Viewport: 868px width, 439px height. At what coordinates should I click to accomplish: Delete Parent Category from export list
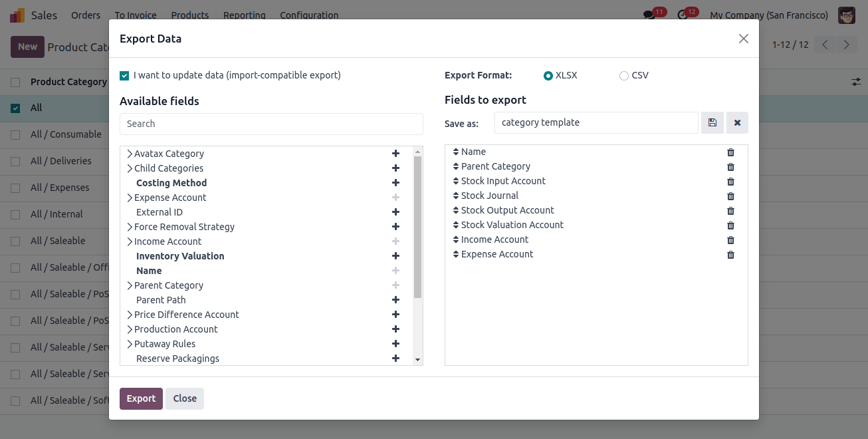point(730,167)
